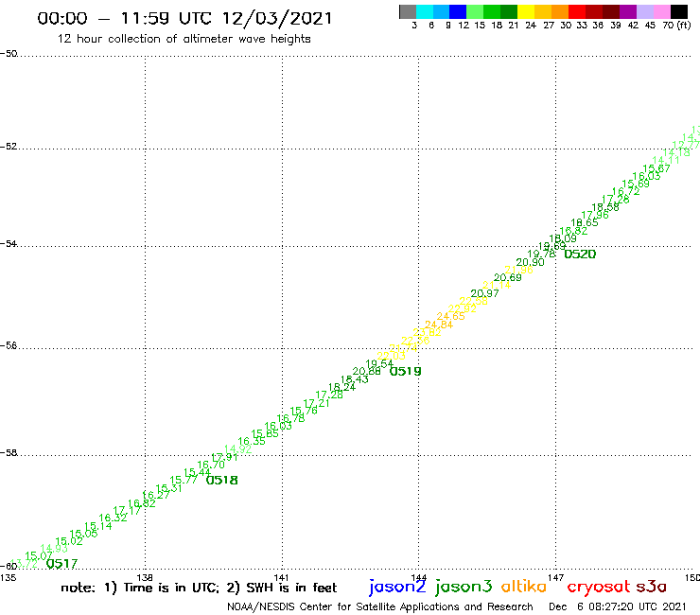Select the 0520 time marker

(x=580, y=255)
